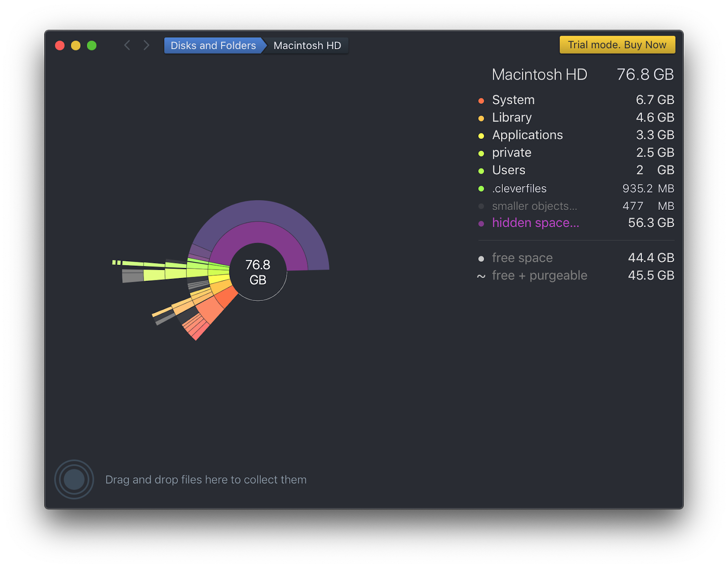Click the Macintosh HD title heading
Viewport: 728px width, 568px height.
pos(540,75)
